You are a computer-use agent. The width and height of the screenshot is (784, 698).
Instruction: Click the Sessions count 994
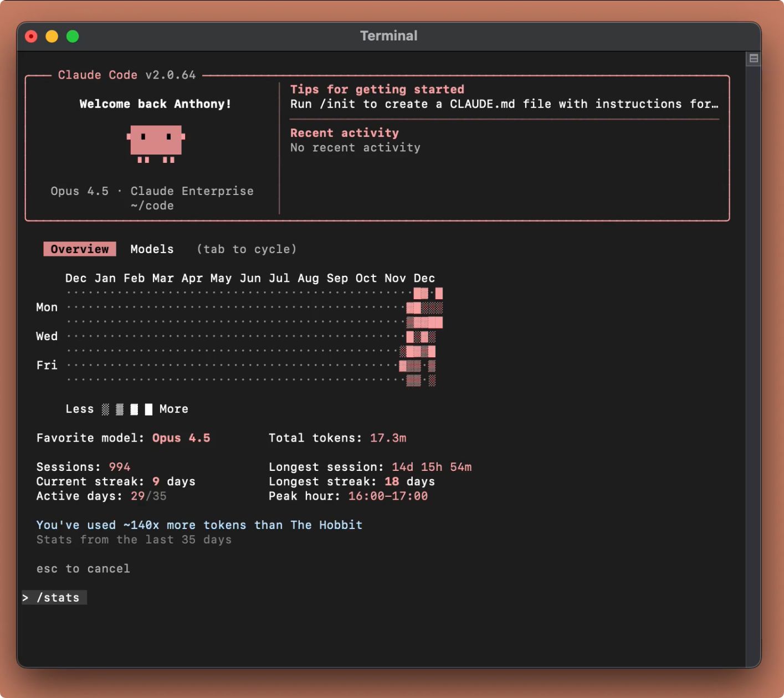click(x=120, y=467)
